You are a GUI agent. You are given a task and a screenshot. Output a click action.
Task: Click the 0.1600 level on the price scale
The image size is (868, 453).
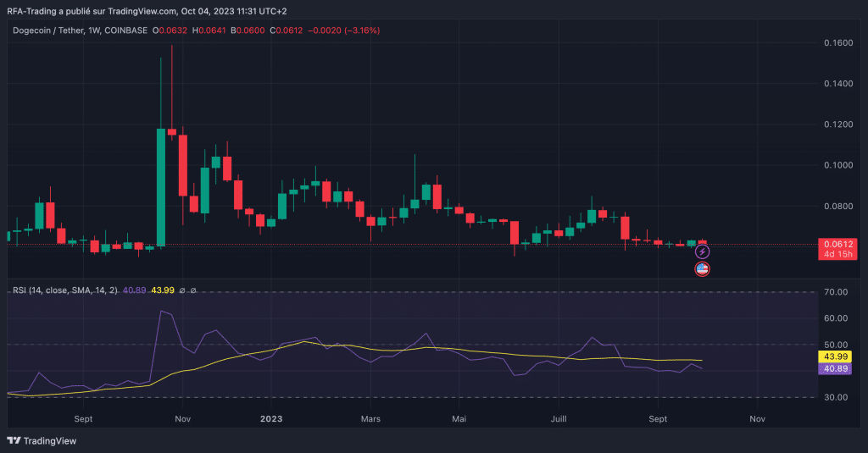[x=838, y=43]
